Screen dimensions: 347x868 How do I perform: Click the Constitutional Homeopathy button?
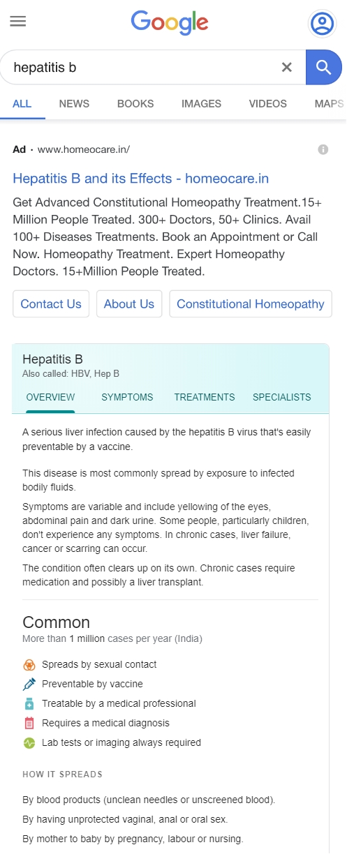click(x=251, y=304)
